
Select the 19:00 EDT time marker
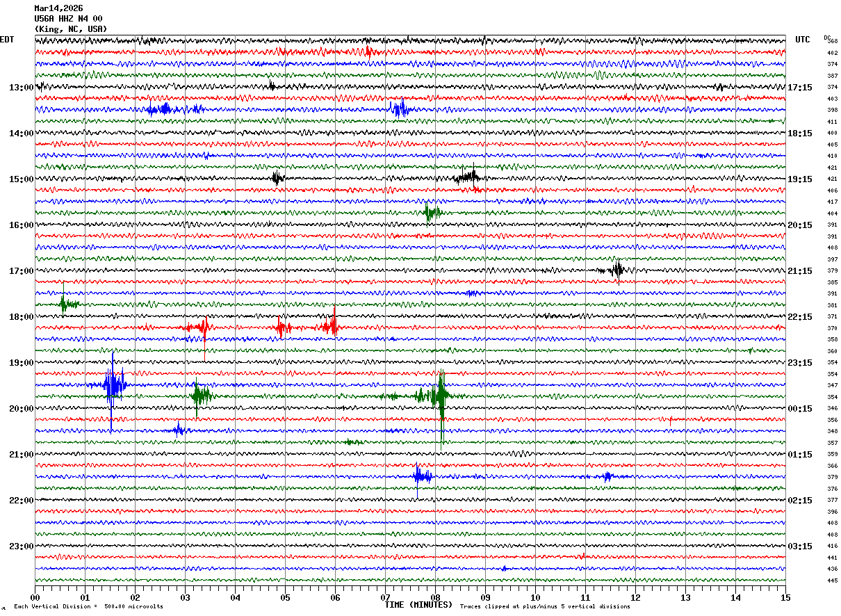pos(21,363)
